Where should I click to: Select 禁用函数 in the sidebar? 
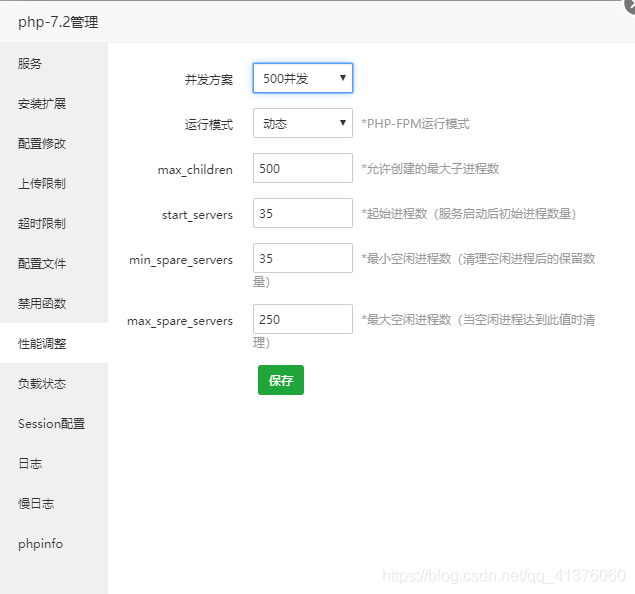[54, 303]
